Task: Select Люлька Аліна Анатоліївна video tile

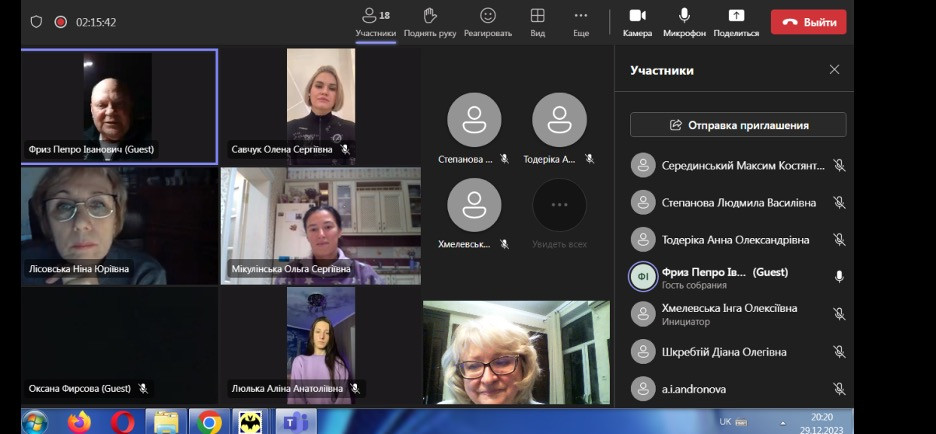Action: [321, 346]
